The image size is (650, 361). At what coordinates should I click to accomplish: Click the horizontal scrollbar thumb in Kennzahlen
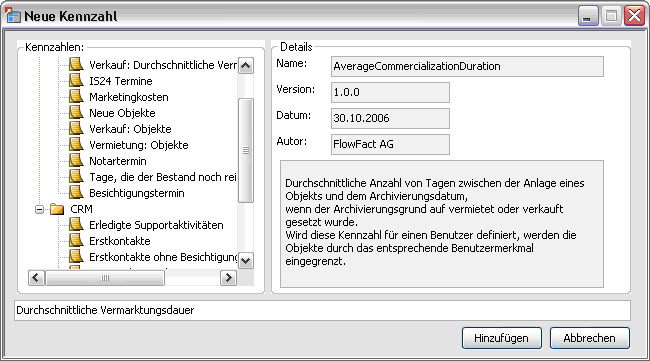click(105, 278)
